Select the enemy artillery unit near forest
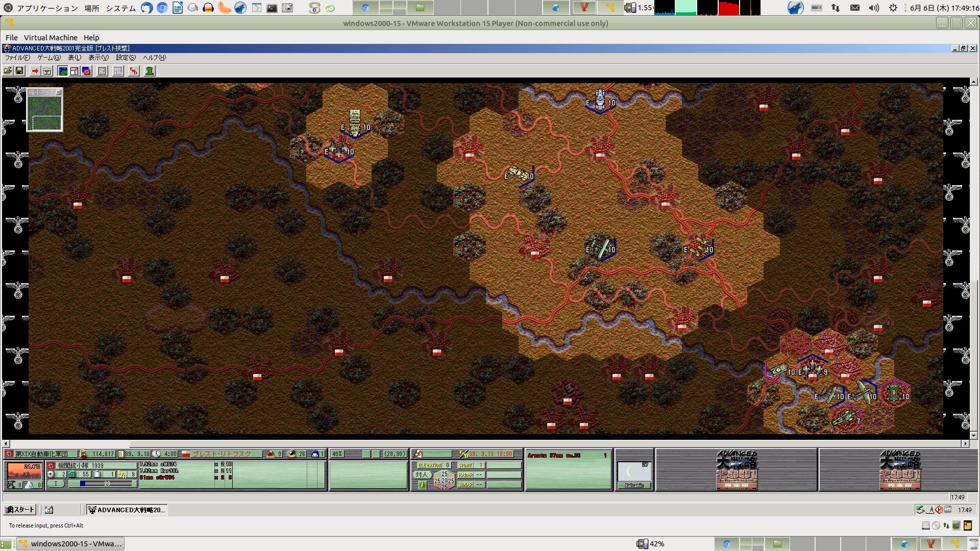The width and height of the screenshot is (980, 551). (x=520, y=174)
